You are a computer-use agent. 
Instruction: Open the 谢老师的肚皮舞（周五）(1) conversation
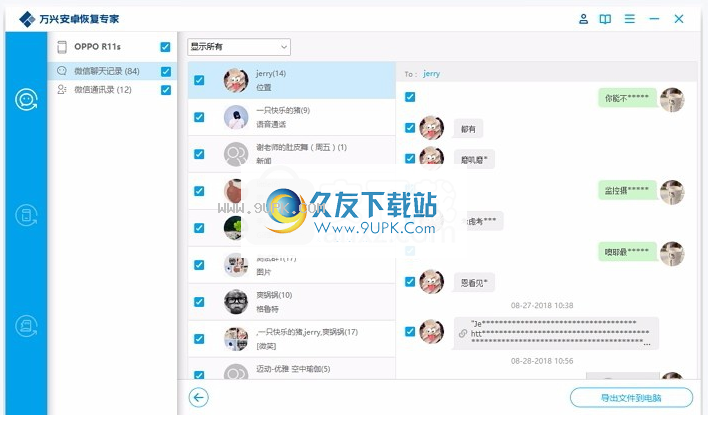click(x=292, y=154)
